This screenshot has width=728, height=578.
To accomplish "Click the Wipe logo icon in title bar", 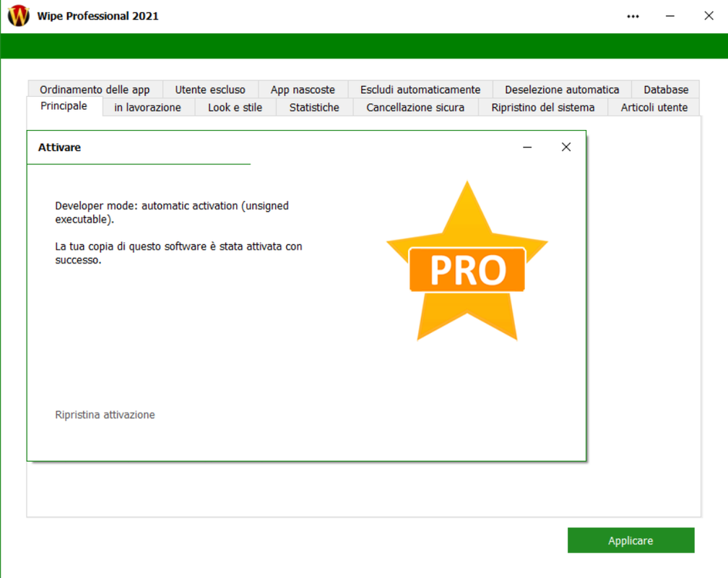I will click(19, 15).
